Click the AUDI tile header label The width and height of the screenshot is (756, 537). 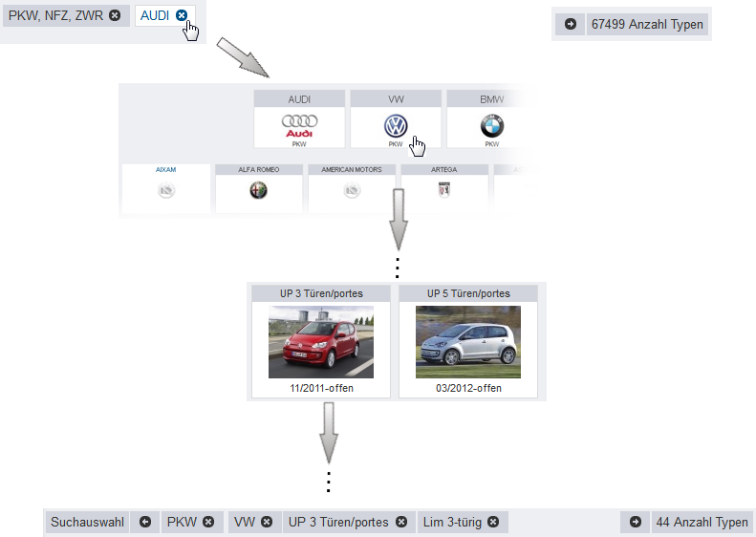tap(299, 99)
